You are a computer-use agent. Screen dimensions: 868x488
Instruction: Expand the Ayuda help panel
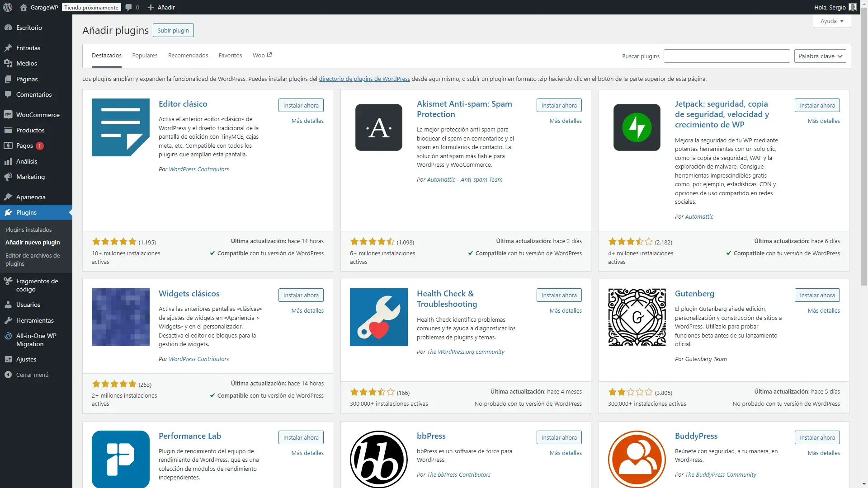[832, 21]
